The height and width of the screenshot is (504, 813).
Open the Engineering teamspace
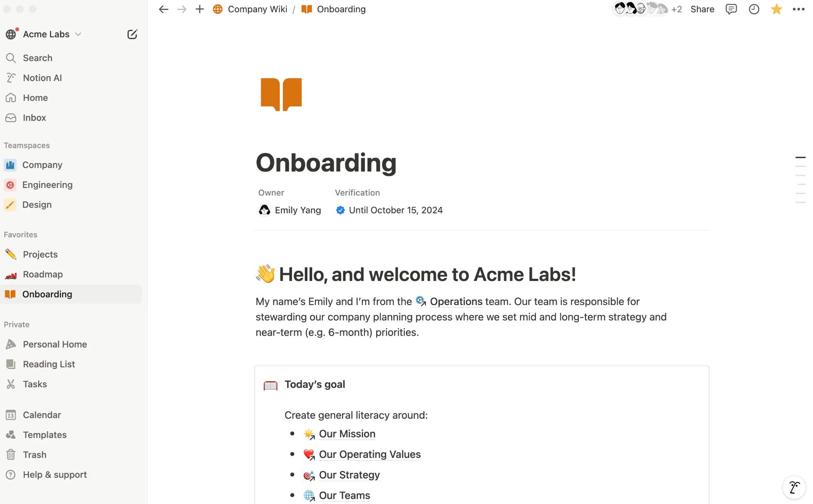(47, 185)
